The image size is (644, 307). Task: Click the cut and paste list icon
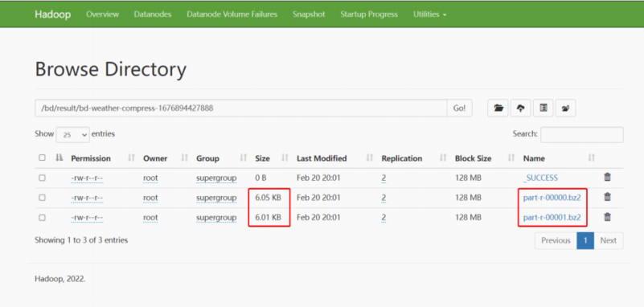pos(544,108)
